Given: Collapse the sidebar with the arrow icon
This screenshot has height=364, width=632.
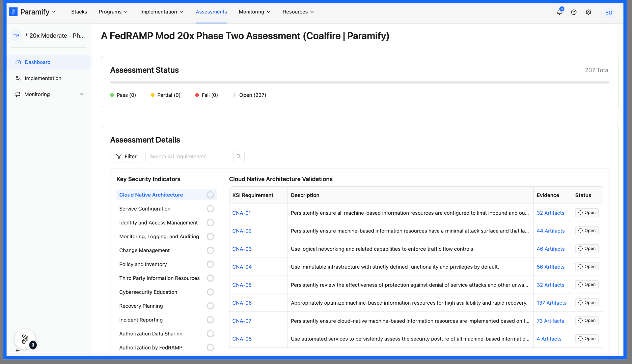Looking at the screenshot, I should point(17,351).
